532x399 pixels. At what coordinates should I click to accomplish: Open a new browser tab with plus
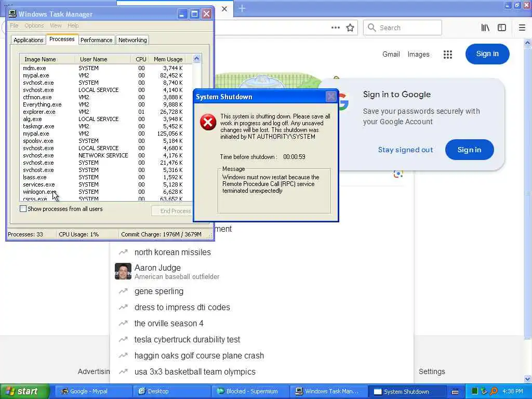click(242, 8)
